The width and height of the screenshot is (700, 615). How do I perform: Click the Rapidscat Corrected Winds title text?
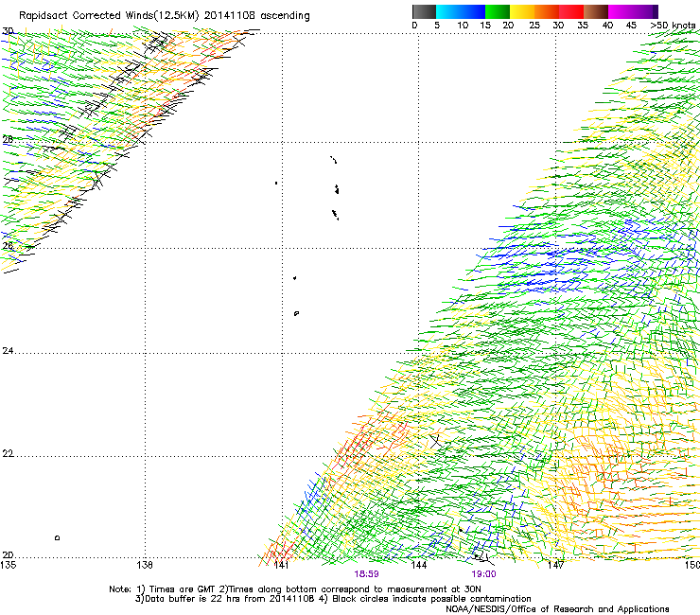click(x=165, y=15)
